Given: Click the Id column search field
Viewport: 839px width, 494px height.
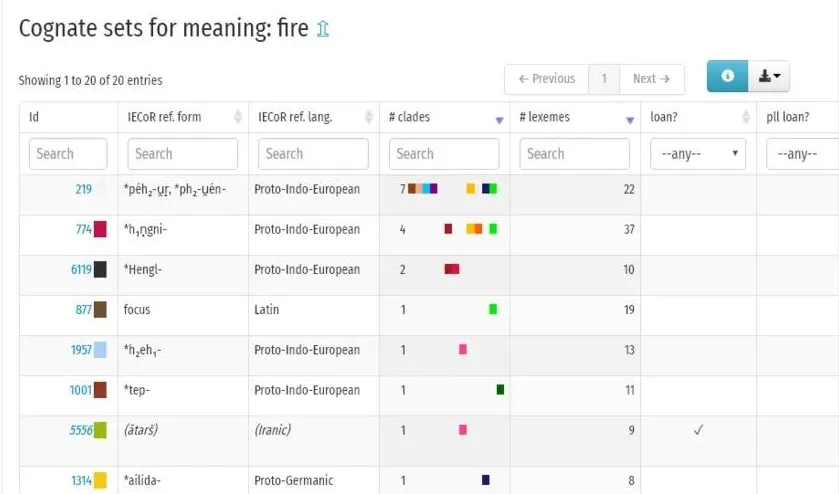Looking at the screenshot, I should [68, 154].
